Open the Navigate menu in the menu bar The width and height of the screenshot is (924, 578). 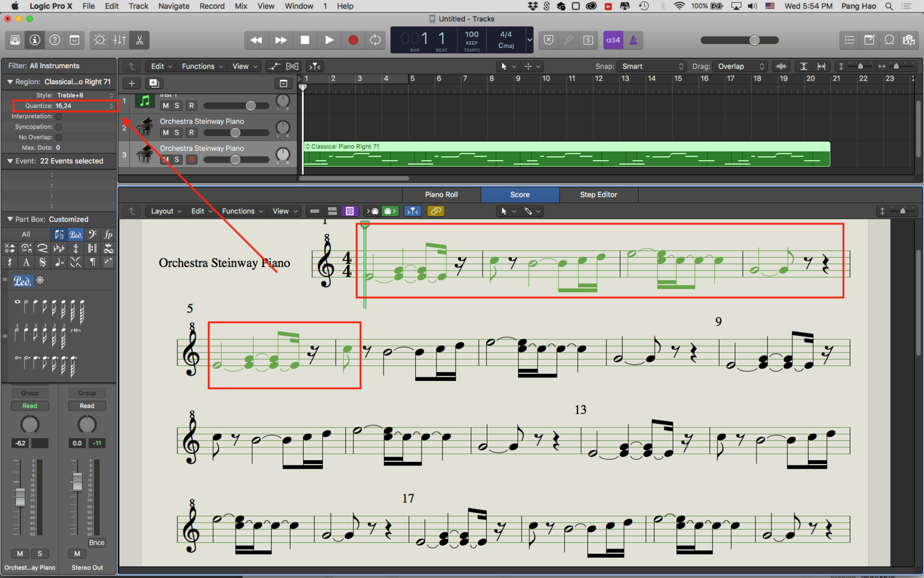pos(174,6)
